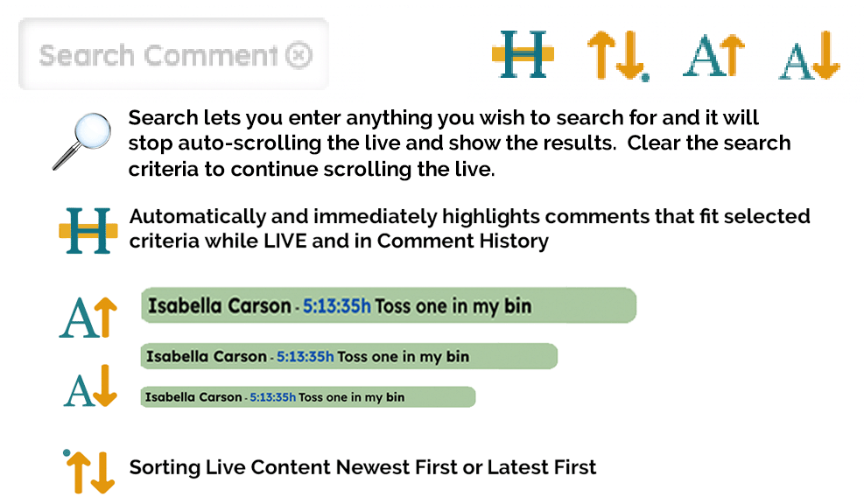
Task: Toggle the Highlight comments icon in the toolbar
Action: pyautogui.click(x=523, y=54)
